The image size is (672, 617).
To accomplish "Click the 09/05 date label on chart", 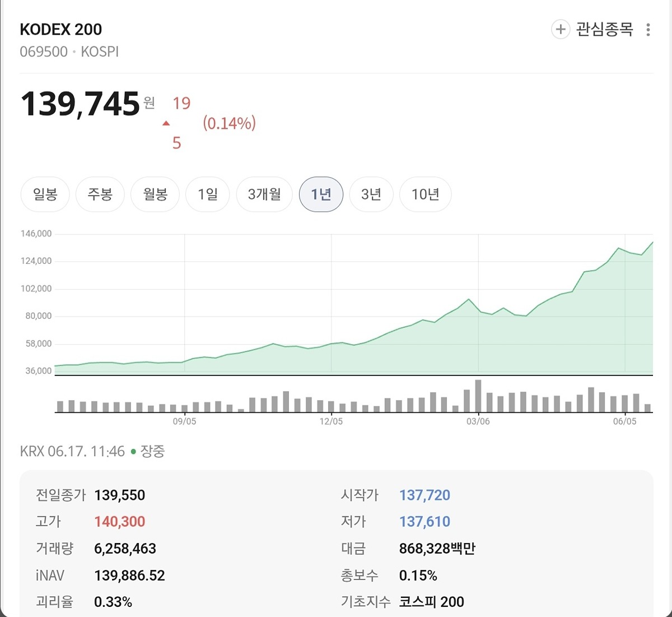I will [184, 421].
